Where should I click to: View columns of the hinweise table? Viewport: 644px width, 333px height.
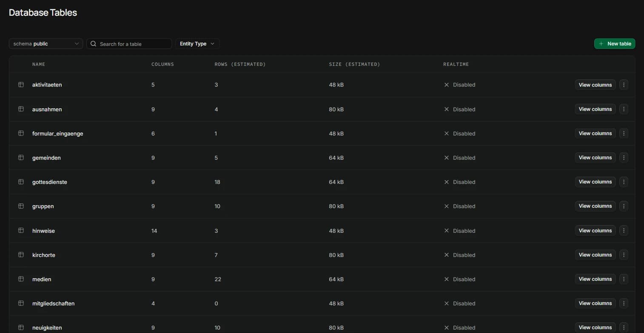pos(595,231)
